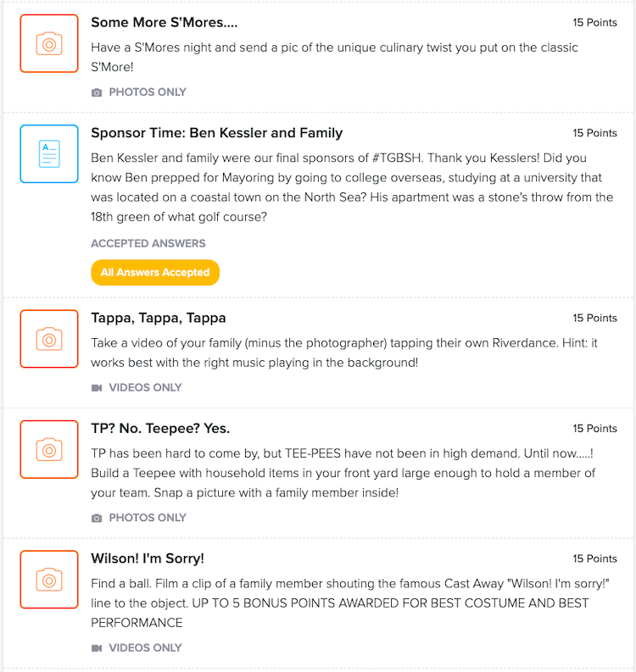Open the TP? No. Teepee? Yes. title
This screenshot has width=636, height=672.
(160, 429)
